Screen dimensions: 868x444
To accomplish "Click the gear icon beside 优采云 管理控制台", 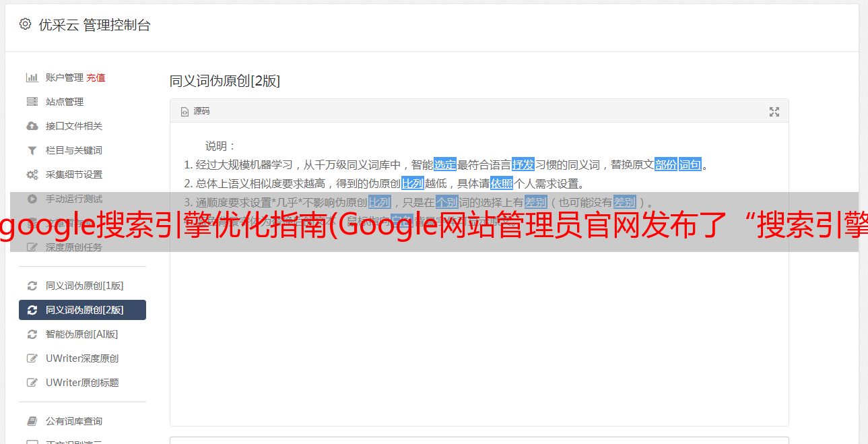I will (x=25, y=24).
